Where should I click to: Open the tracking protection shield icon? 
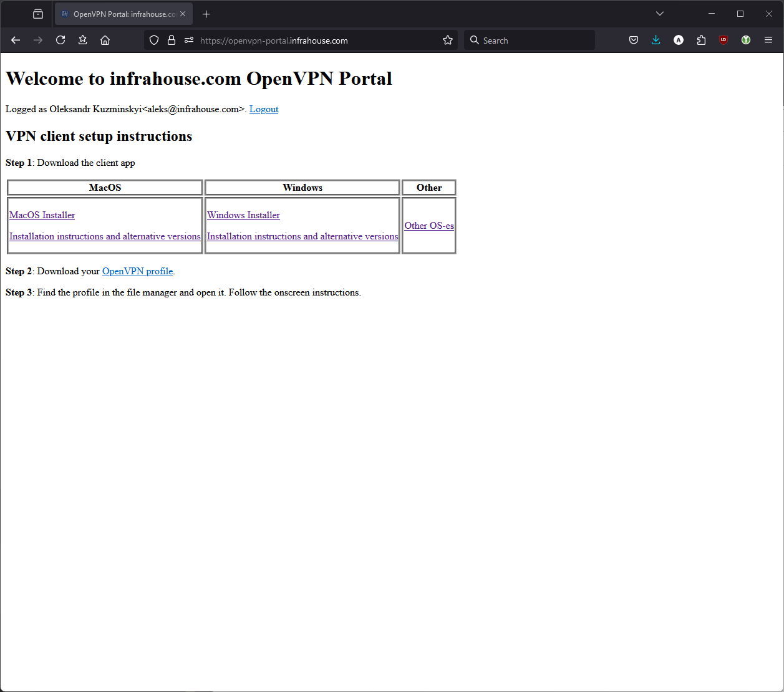(154, 40)
